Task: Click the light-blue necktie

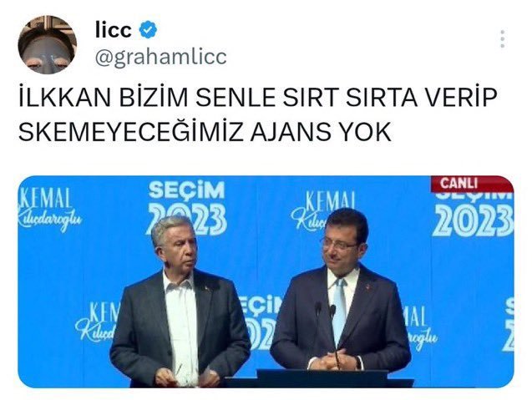Action: tap(339, 310)
